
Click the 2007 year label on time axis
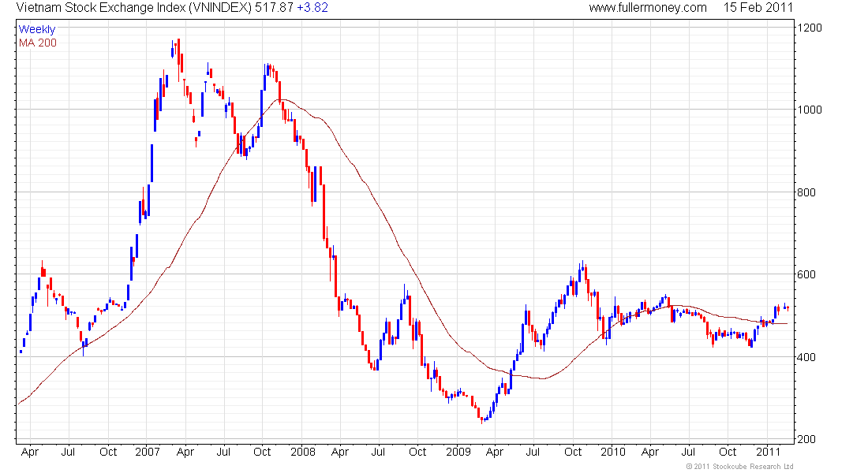click(x=148, y=452)
